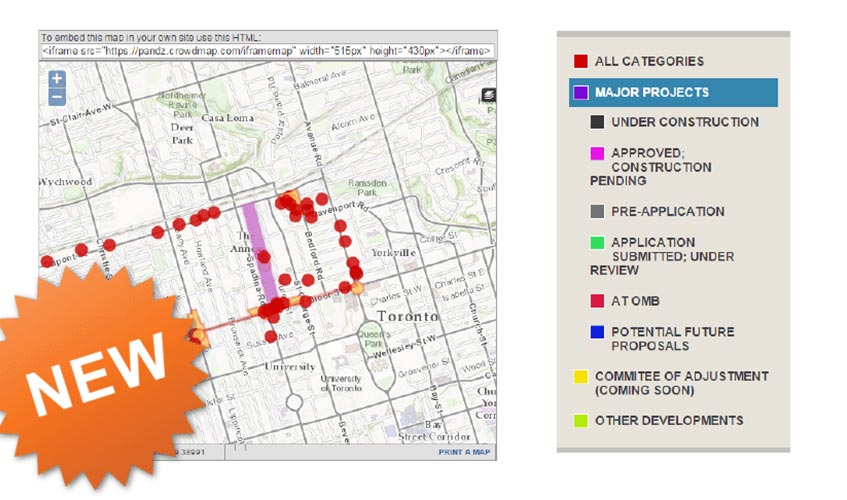Viewport: 847px width, 500px height.
Task: Choose COMMITEE OF ADJUSTMENT (COMING SOON) category
Action: (x=680, y=383)
